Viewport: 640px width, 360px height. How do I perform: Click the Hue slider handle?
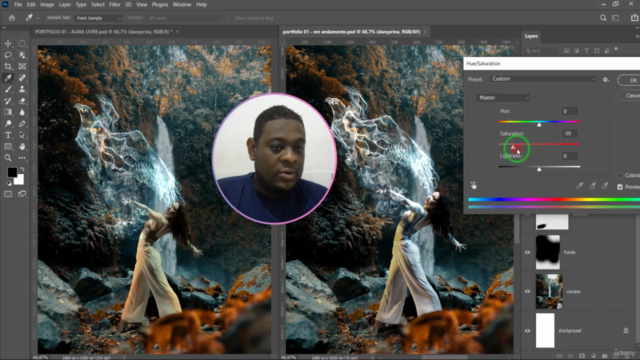click(x=539, y=124)
